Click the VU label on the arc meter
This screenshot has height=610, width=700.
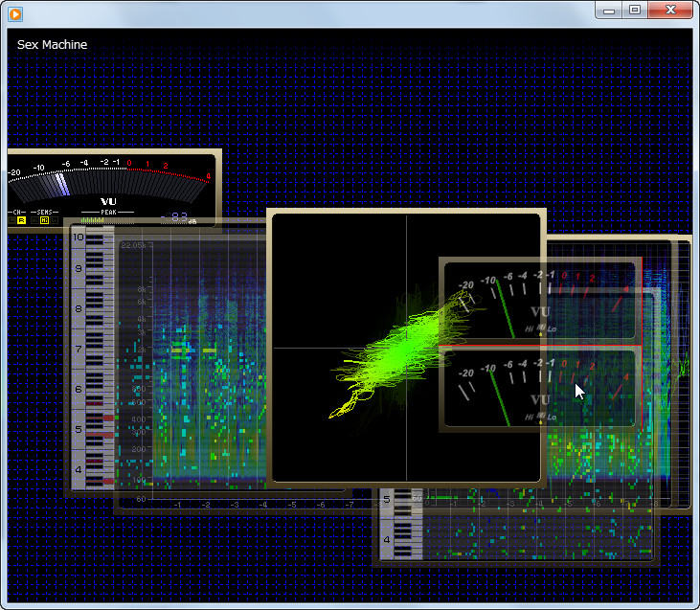coord(108,201)
